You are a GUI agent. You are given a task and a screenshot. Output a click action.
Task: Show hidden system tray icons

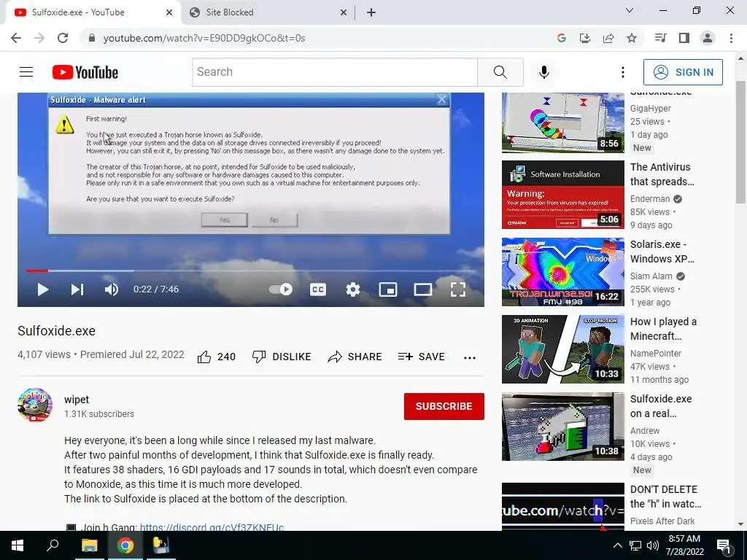click(x=617, y=545)
